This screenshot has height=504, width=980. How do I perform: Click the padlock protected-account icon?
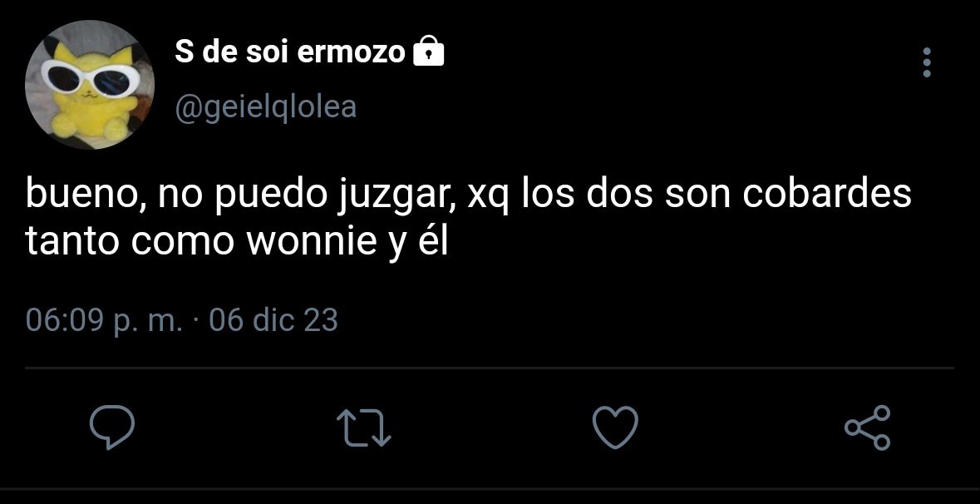tap(429, 51)
